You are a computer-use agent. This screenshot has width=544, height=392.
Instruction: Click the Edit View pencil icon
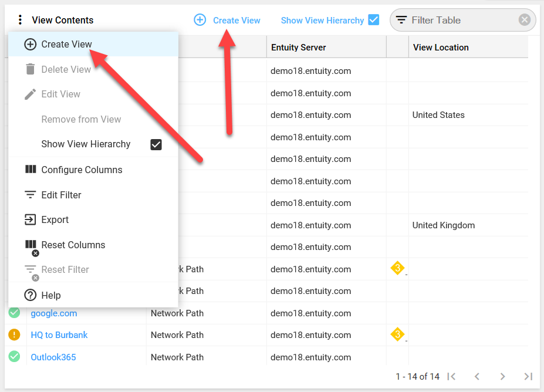(29, 94)
